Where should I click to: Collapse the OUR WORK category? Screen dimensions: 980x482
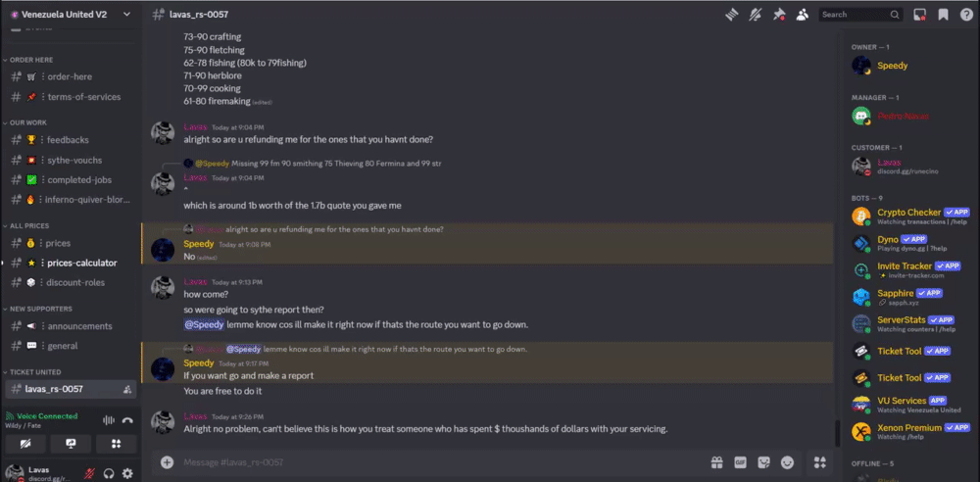tap(27, 122)
